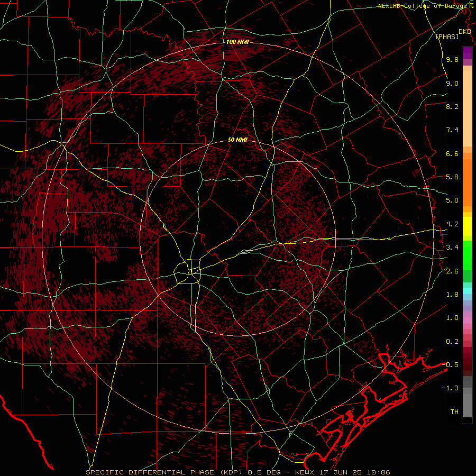Click the bright green segment of color bar

click(x=467, y=255)
